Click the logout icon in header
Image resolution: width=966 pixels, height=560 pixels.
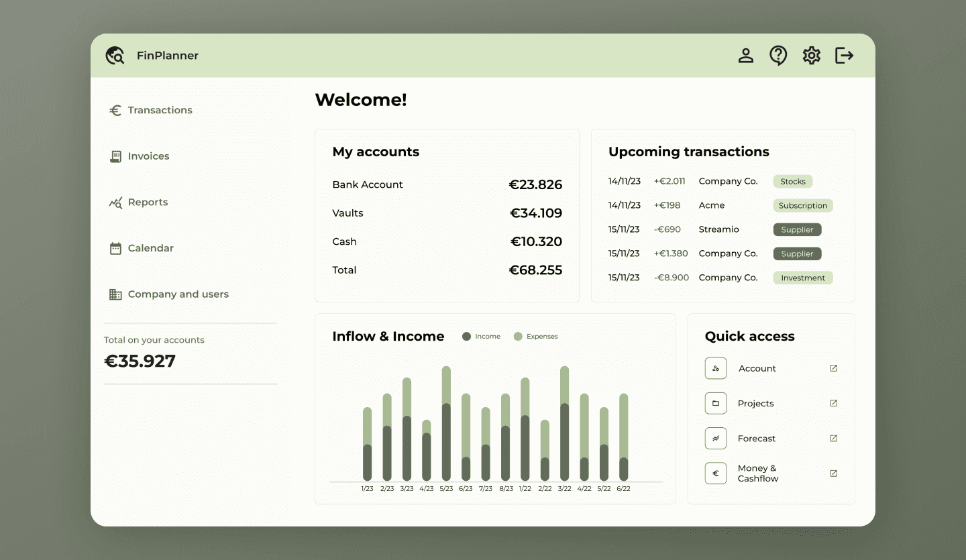(844, 56)
